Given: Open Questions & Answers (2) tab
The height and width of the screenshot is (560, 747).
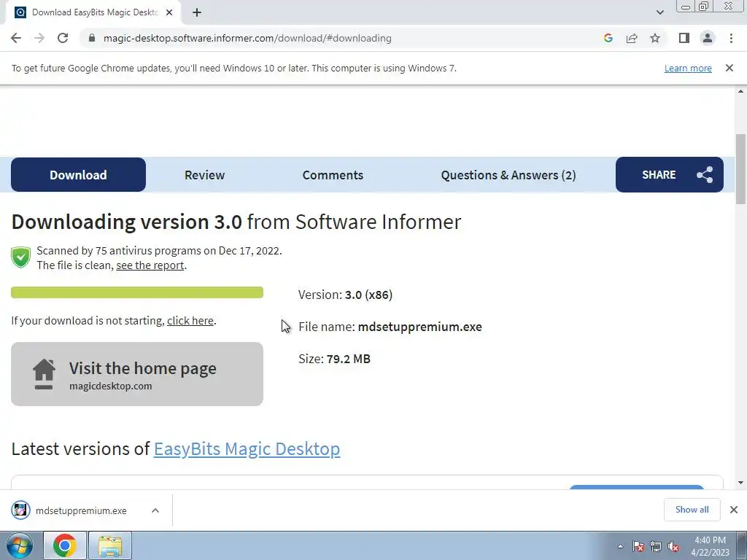Looking at the screenshot, I should pyautogui.click(x=508, y=175).
